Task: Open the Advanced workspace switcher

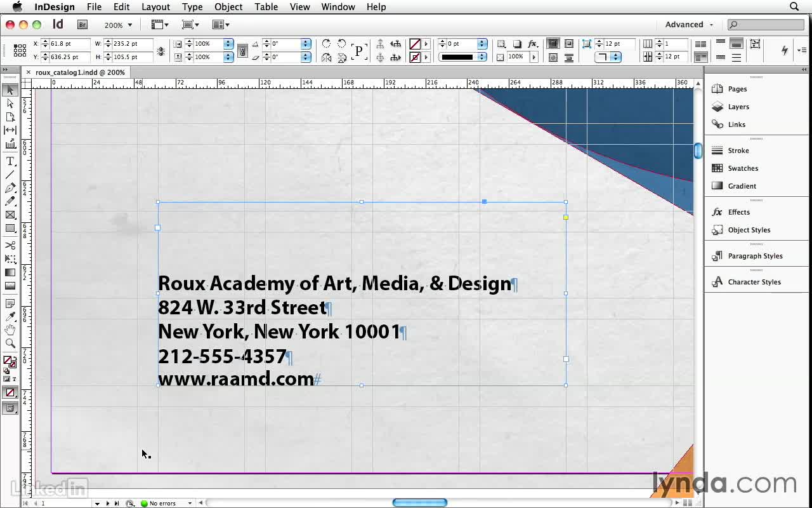Action: click(689, 25)
